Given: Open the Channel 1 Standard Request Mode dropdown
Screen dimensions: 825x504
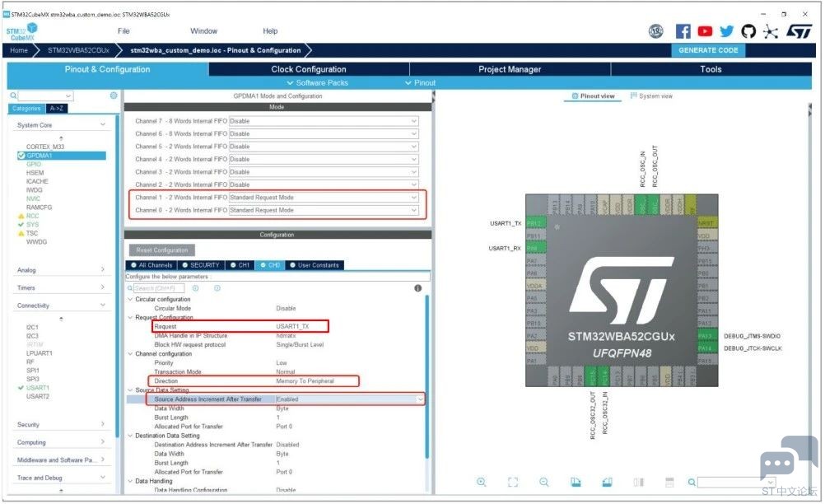Looking at the screenshot, I should tap(324, 198).
